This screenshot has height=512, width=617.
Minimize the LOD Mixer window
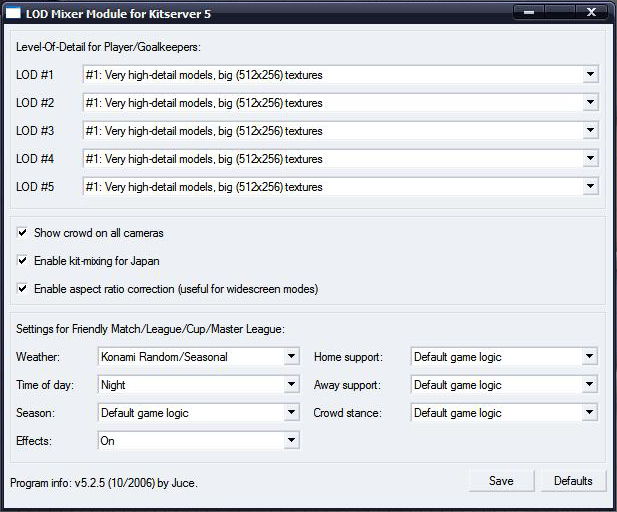[x=529, y=12]
